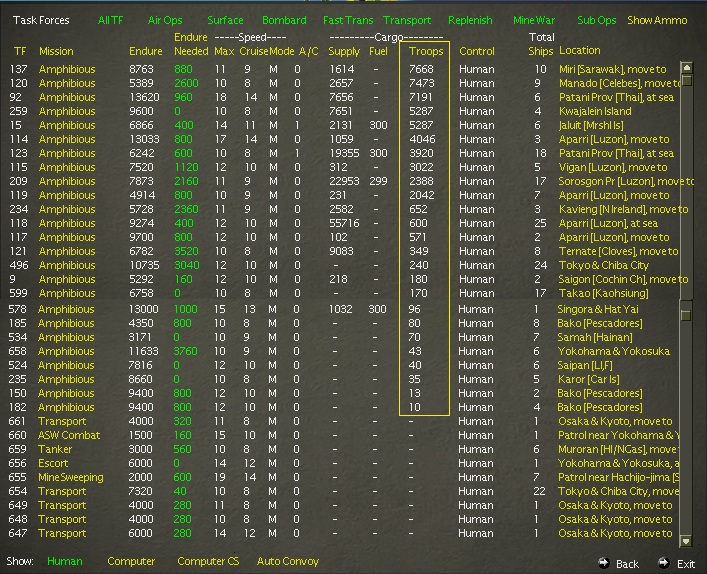Image resolution: width=707 pixels, height=574 pixels.
Task: Select Mine Sweeping mission of TF 655
Action: coord(71,477)
